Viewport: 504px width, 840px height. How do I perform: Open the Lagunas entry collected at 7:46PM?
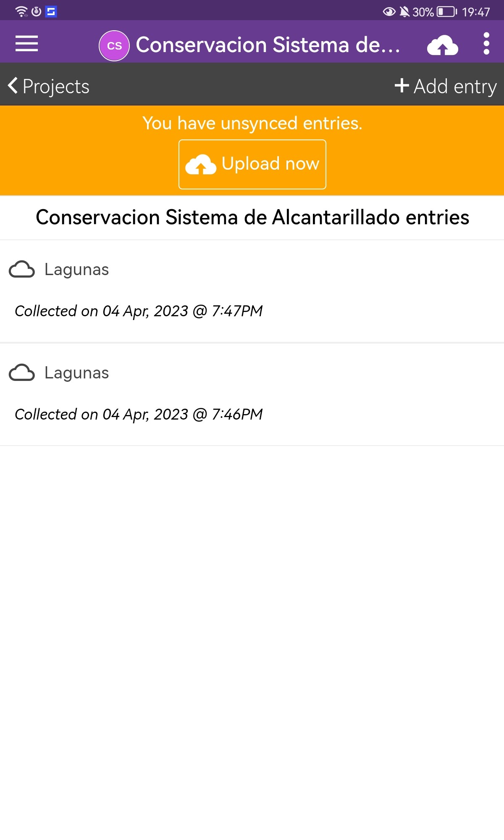[139, 414]
